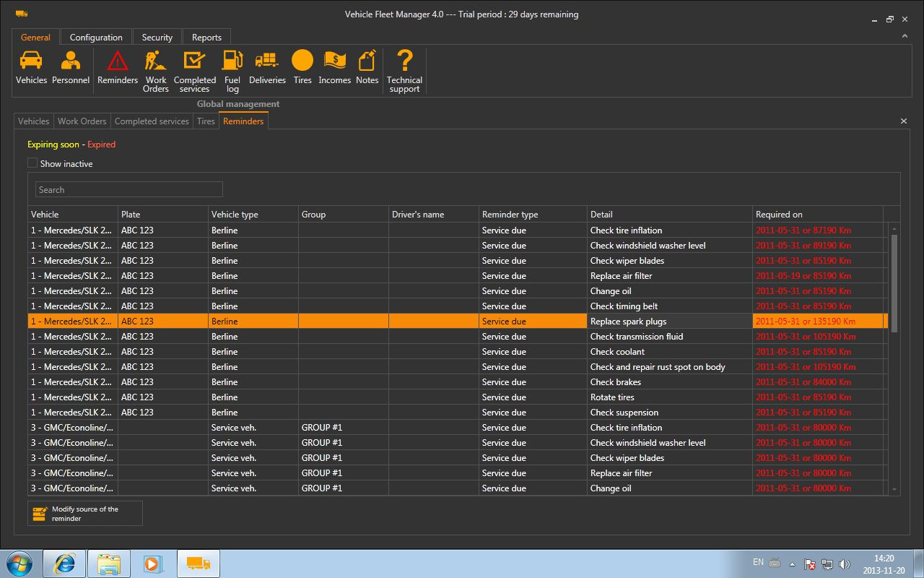
Task: Click the Expired legend label
Action: click(101, 144)
